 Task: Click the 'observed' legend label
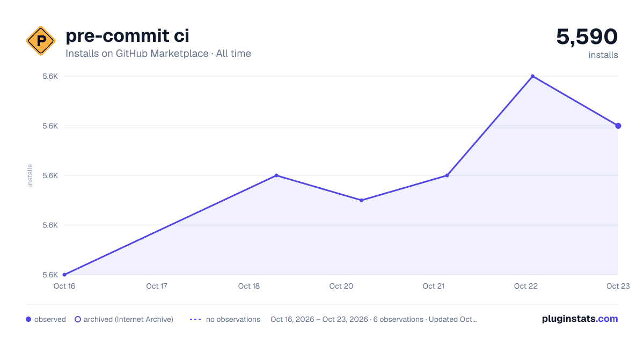tap(50, 319)
